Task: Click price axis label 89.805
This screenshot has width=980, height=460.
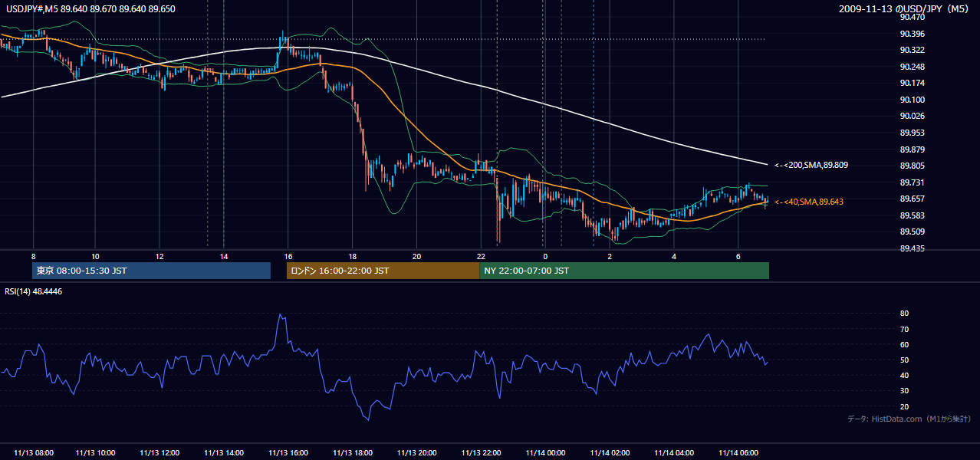Action: (913, 166)
